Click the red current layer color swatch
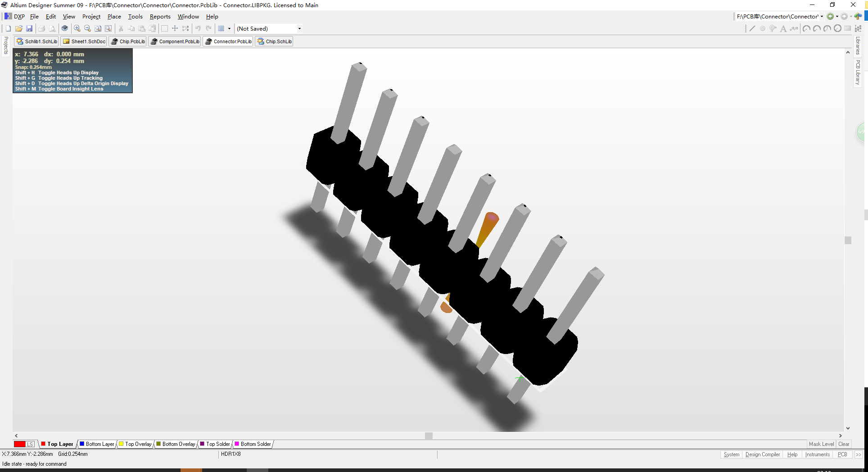Viewport: 868px width, 472px height. point(20,444)
